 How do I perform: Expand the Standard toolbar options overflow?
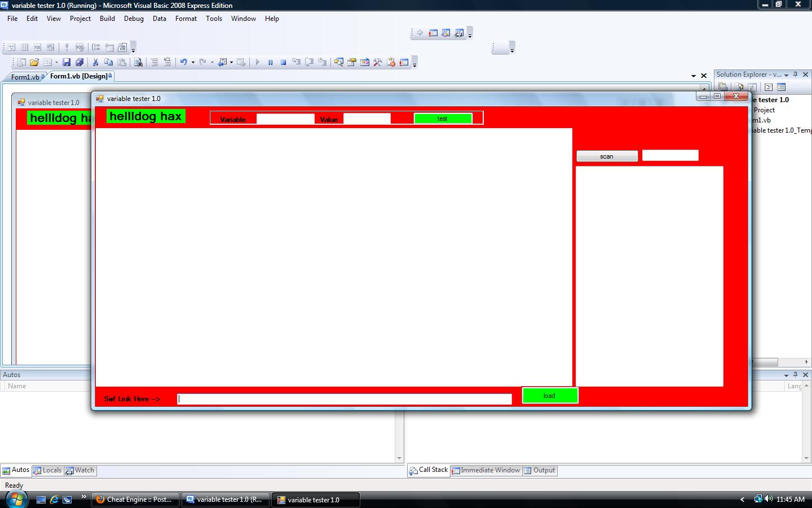(414, 63)
